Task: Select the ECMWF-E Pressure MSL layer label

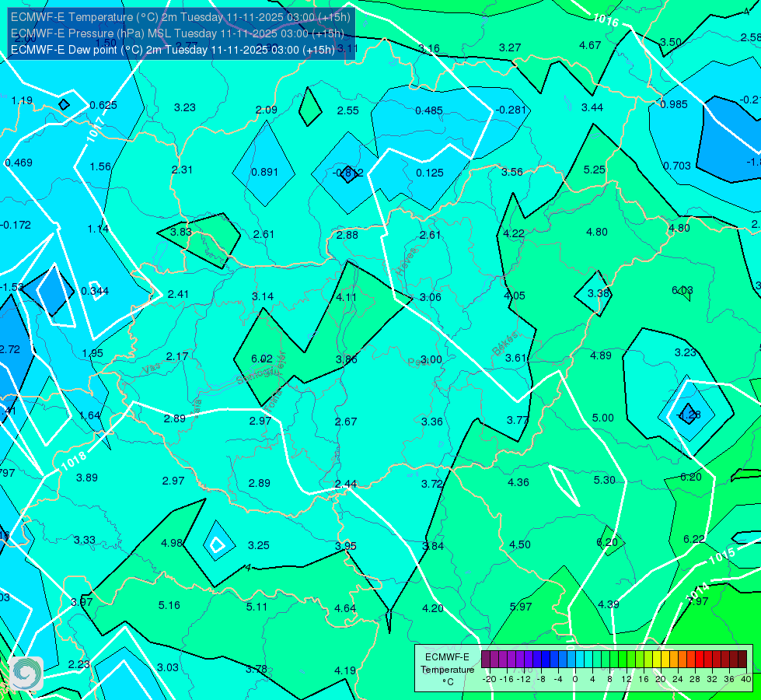Action: (177, 33)
